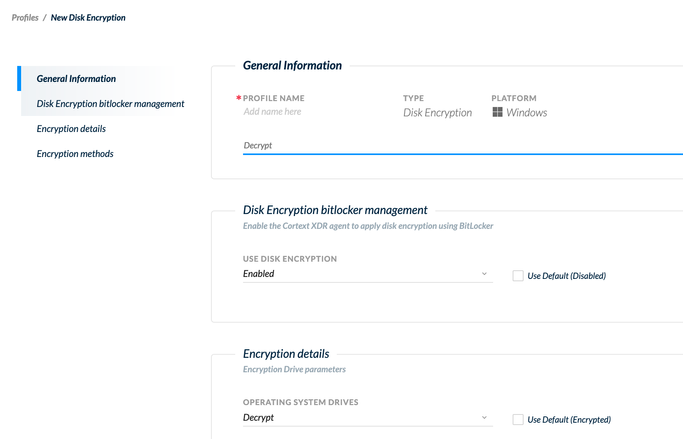
Task: Click the red required asterisk by Profile Name
Action: click(x=239, y=99)
